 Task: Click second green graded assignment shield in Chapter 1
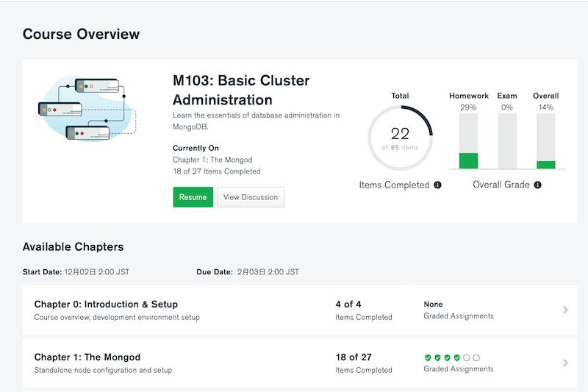[x=437, y=357]
